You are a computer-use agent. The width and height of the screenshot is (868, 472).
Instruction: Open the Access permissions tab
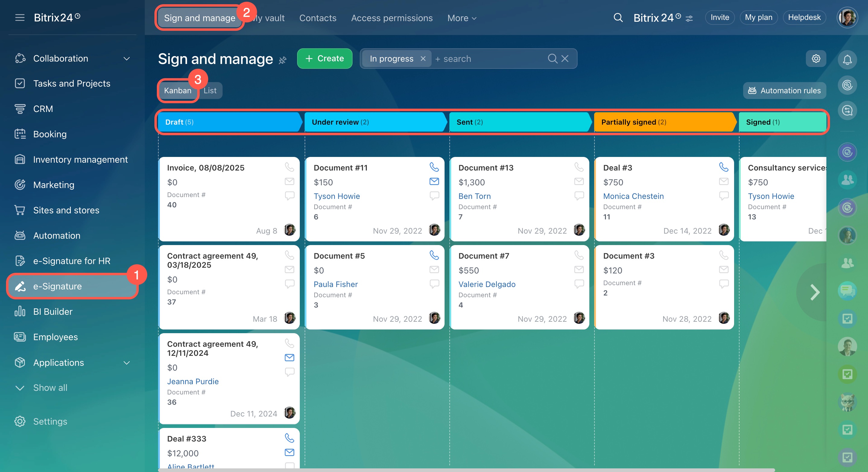(391, 18)
